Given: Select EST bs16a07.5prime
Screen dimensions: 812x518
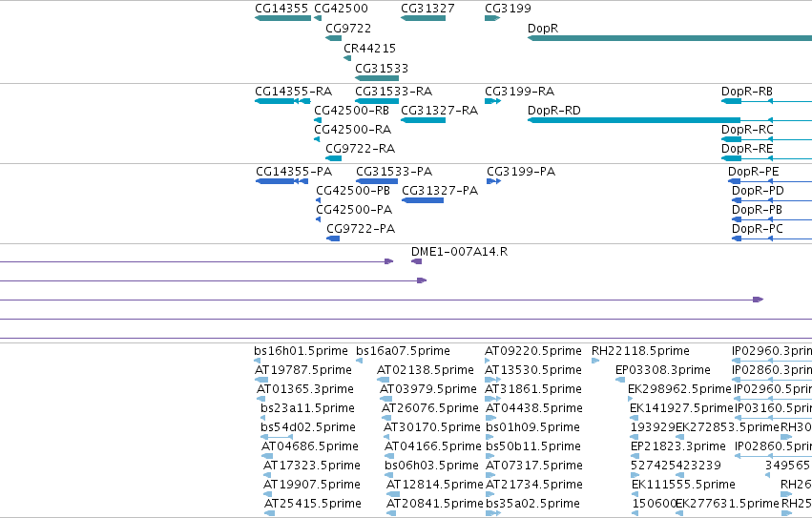Looking at the screenshot, I should [x=360, y=361].
